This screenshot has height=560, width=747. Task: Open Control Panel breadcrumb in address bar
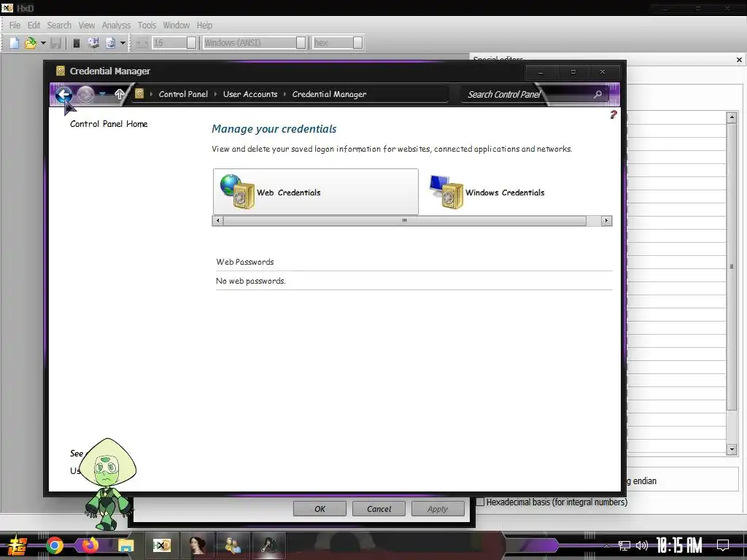coord(183,94)
